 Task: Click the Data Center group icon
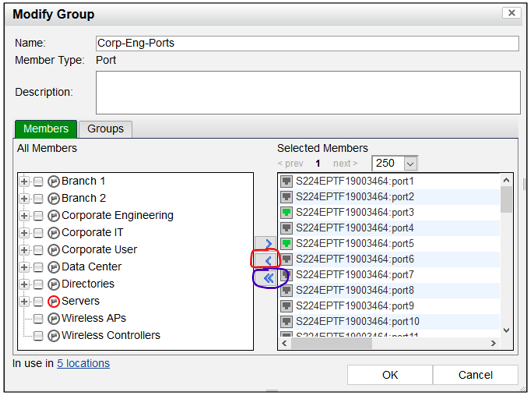click(54, 267)
